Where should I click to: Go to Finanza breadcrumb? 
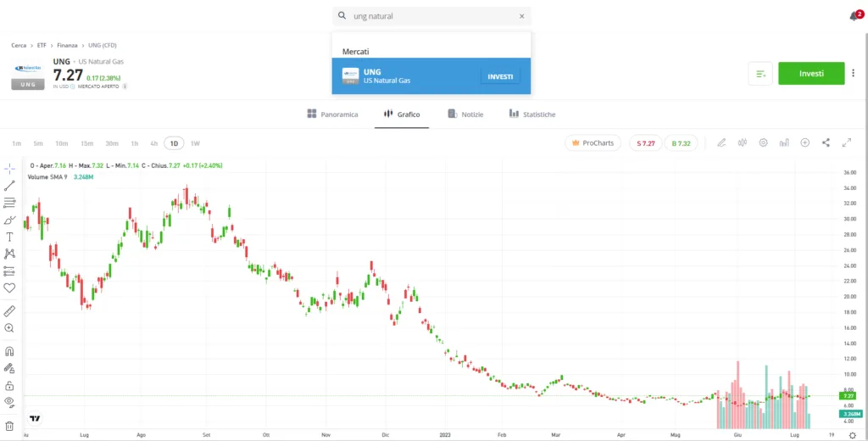(67, 46)
